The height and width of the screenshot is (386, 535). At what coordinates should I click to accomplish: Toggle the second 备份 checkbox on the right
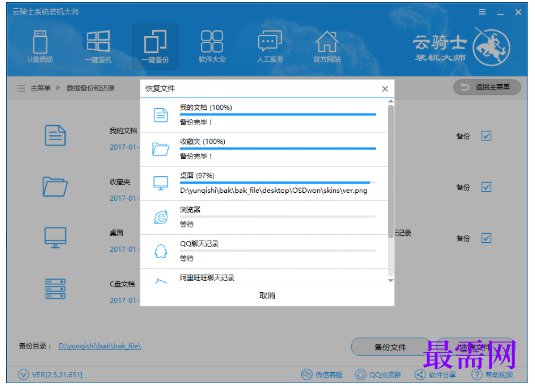(x=486, y=187)
